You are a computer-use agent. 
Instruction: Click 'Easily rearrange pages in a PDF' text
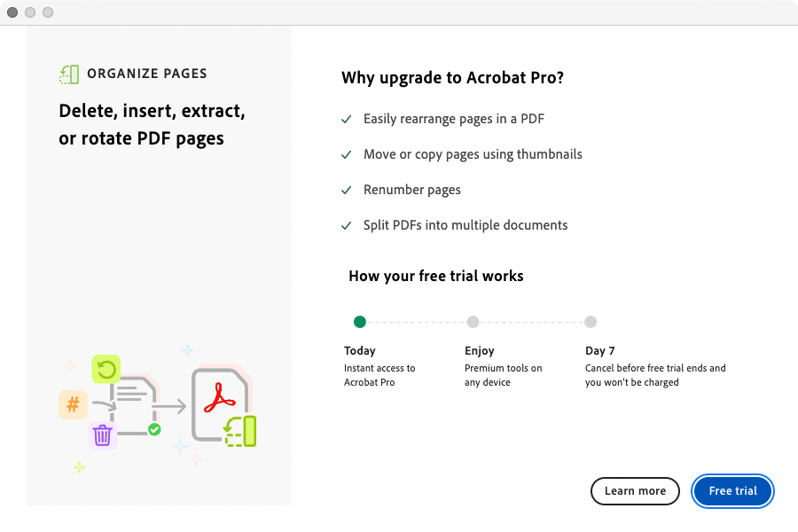[454, 119]
